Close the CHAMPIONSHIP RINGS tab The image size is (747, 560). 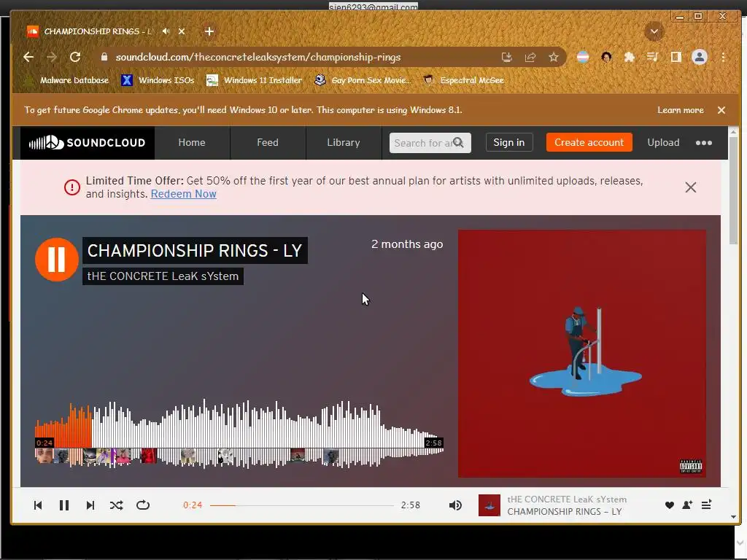tap(182, 31)
